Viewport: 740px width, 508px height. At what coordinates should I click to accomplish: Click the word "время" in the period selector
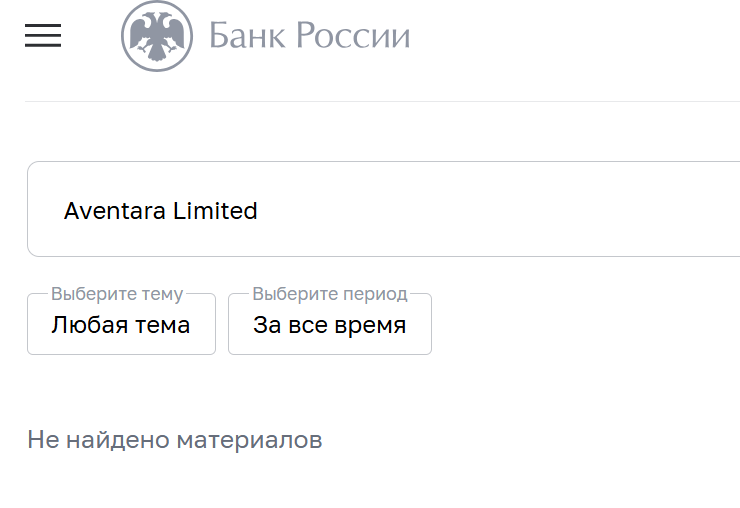click(x=370, y=326)
